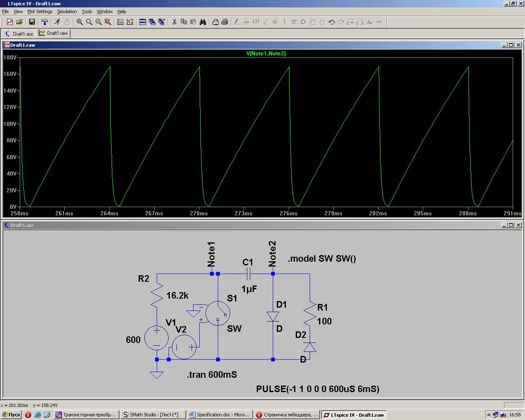525x420 pixels.
Task: Open the Simulation menu
Action: tap(67, 11)
